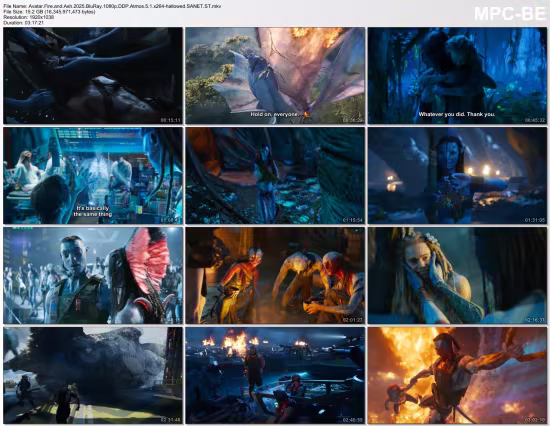Open the crouching painted warriors thumbnail
The image size is (550, 426).
click(x=275, y=275)
